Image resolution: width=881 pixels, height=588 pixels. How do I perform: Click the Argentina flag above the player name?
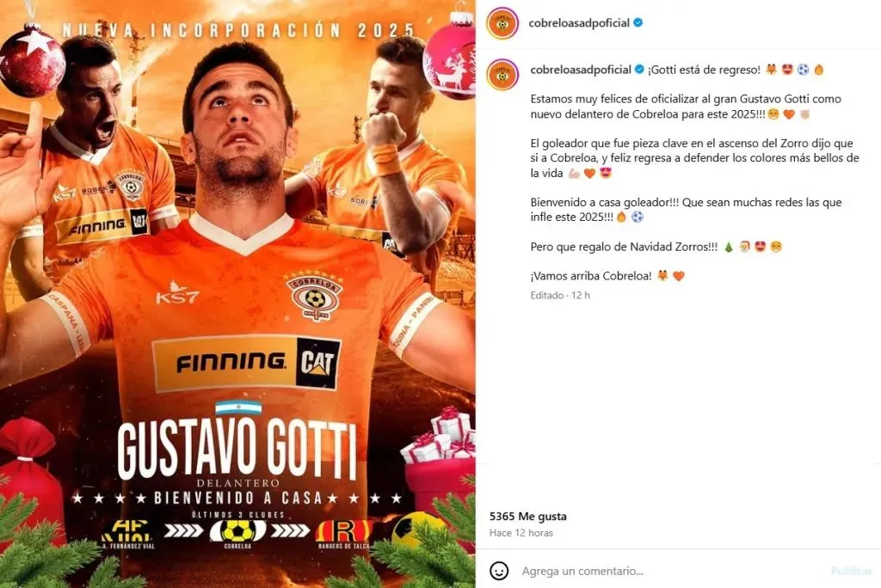239,407
